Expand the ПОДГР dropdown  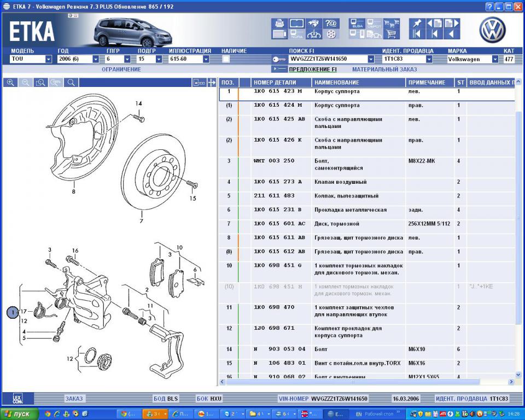tap(159, 59)
